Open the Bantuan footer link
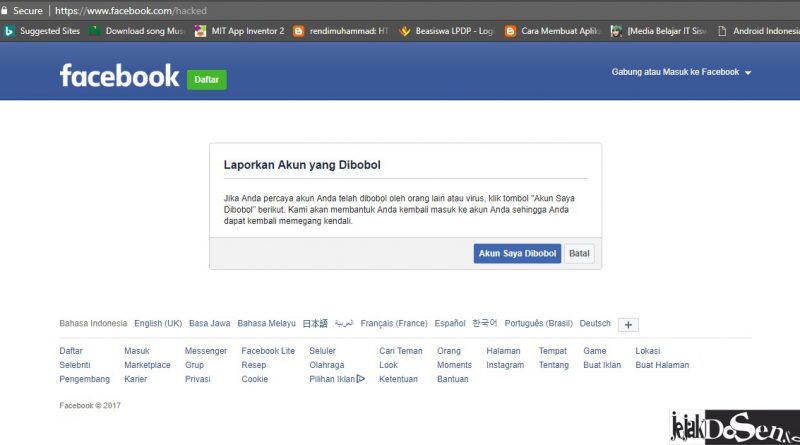800x445 pixels. click(x=453, y=379)
